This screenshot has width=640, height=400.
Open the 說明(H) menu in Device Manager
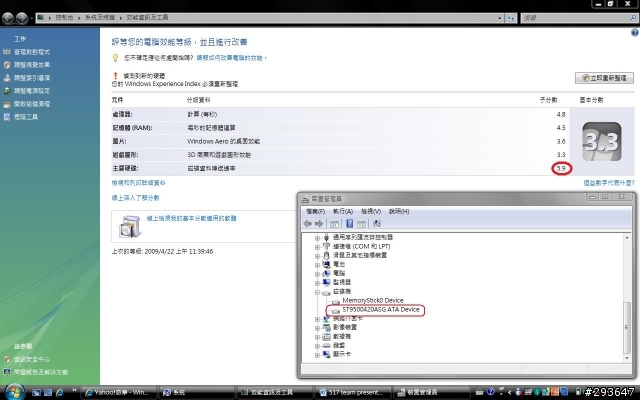coord(399,211)
